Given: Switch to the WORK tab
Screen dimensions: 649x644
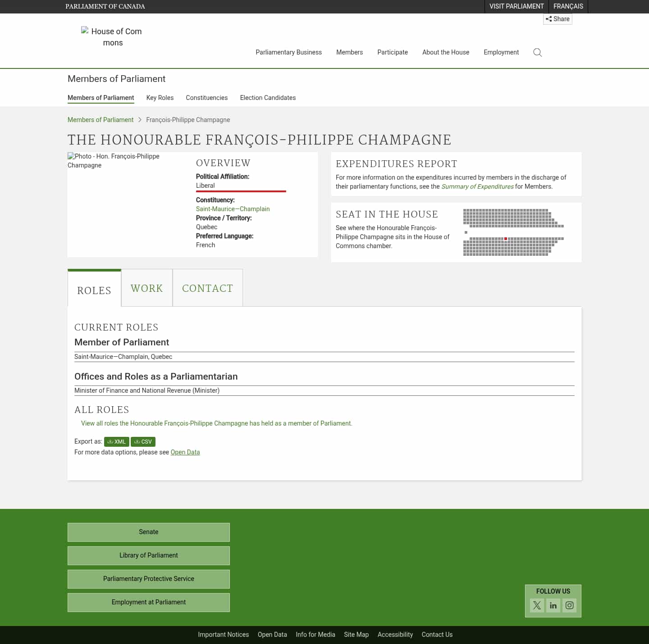Looking at the screenshot, I should pyautogui.click(x=146, y=288).
